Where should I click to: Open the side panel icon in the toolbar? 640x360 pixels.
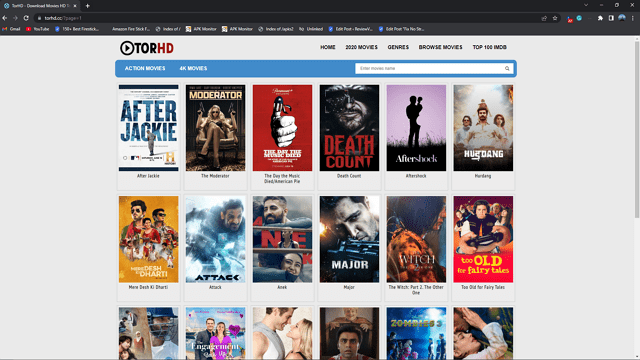coord(611,18)
